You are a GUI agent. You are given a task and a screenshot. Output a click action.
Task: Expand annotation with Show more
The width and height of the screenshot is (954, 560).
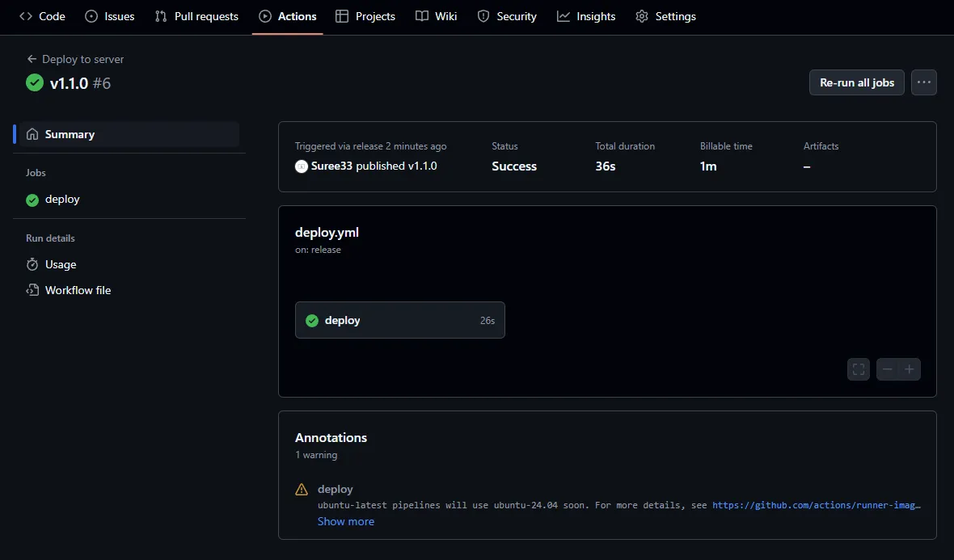(345, 521)
